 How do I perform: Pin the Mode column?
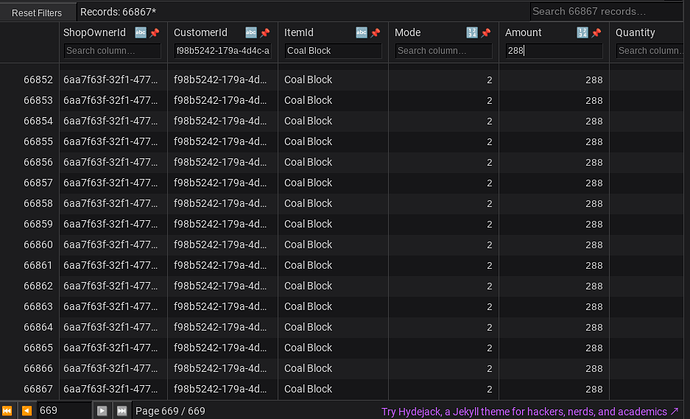click(x=486, y=33)
